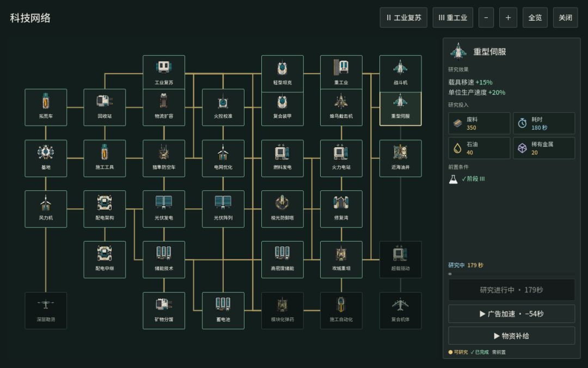Select the 风力机 tech node
The image size is (588, 368).
tap(46, 209)
